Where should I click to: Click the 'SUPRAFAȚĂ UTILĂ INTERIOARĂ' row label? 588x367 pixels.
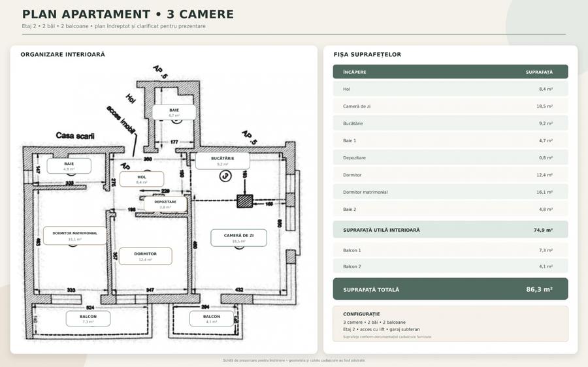382,230
